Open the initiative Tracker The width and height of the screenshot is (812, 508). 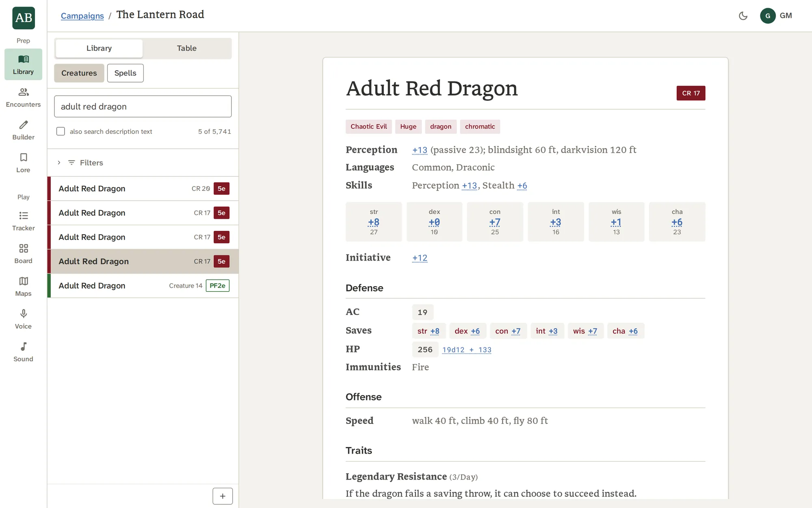(23, 221)
